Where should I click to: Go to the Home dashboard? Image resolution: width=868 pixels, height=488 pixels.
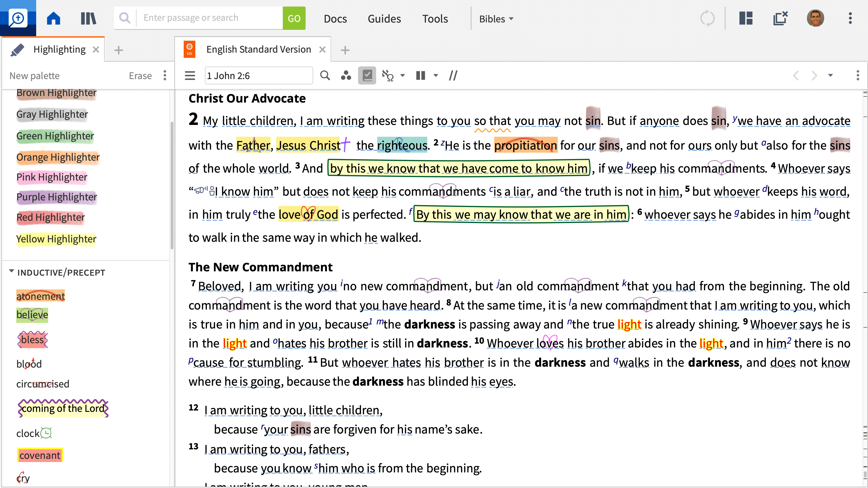[53, 18]
